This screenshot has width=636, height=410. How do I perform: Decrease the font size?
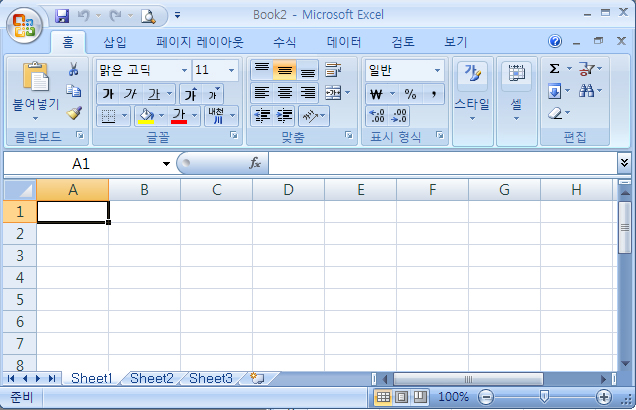click(213, 94)
